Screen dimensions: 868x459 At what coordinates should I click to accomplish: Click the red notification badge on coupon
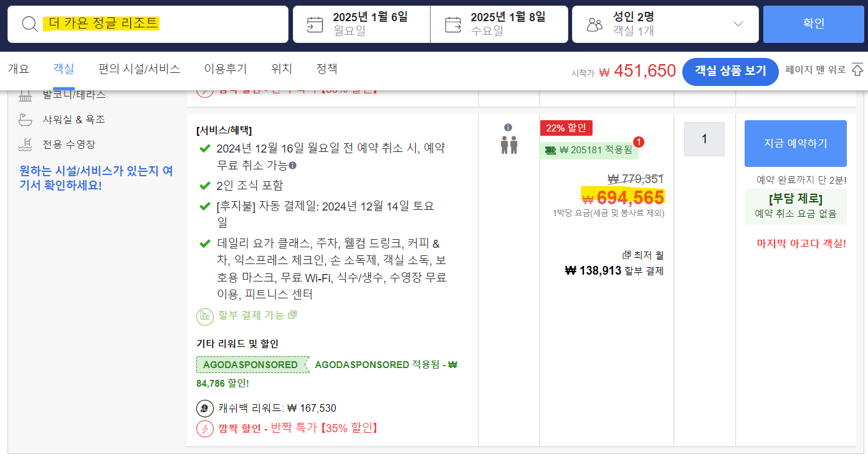click(x=639, y=142)
